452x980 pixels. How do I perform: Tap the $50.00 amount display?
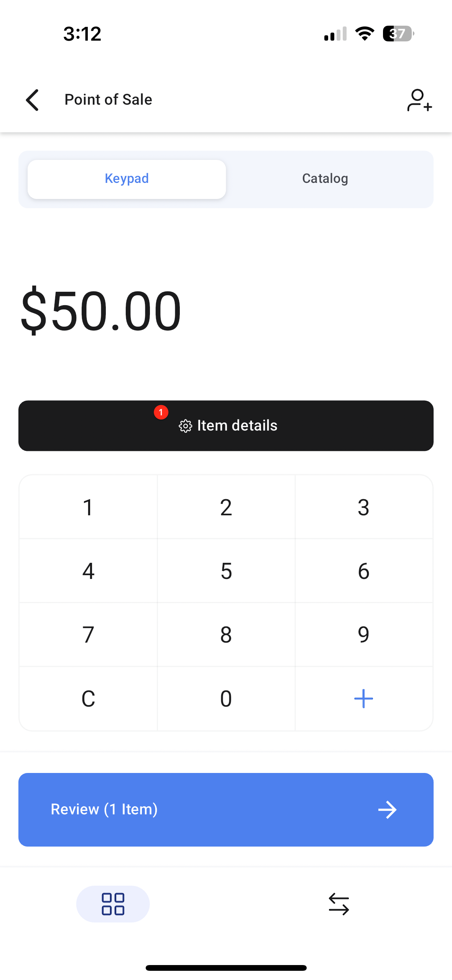[101, 311]
